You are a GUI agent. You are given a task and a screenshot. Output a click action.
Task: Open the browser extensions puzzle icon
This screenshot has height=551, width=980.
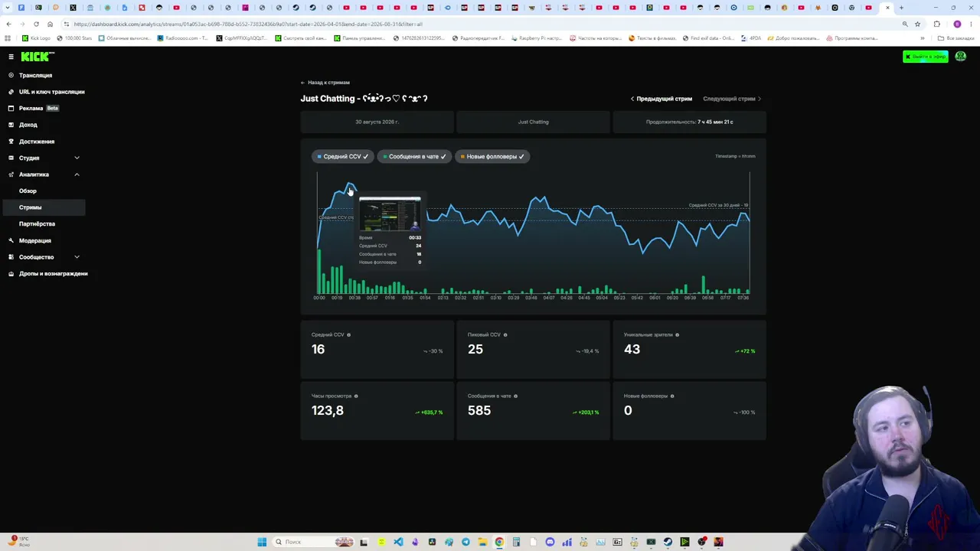[936, 24]
